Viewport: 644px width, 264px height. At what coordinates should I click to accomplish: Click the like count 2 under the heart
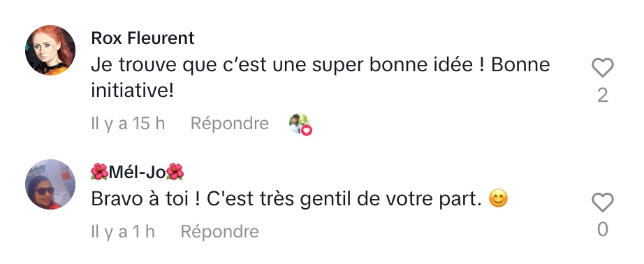click(603, 96)
